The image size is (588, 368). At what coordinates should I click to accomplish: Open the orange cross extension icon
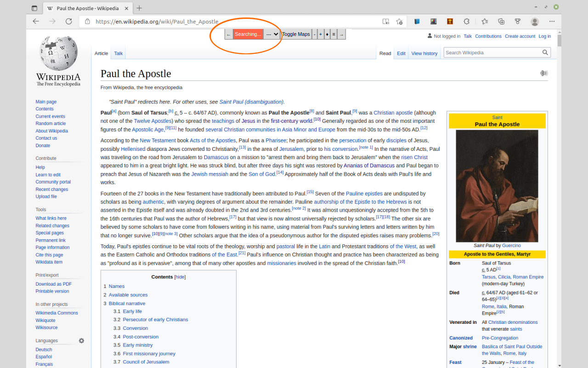[450, 21]
